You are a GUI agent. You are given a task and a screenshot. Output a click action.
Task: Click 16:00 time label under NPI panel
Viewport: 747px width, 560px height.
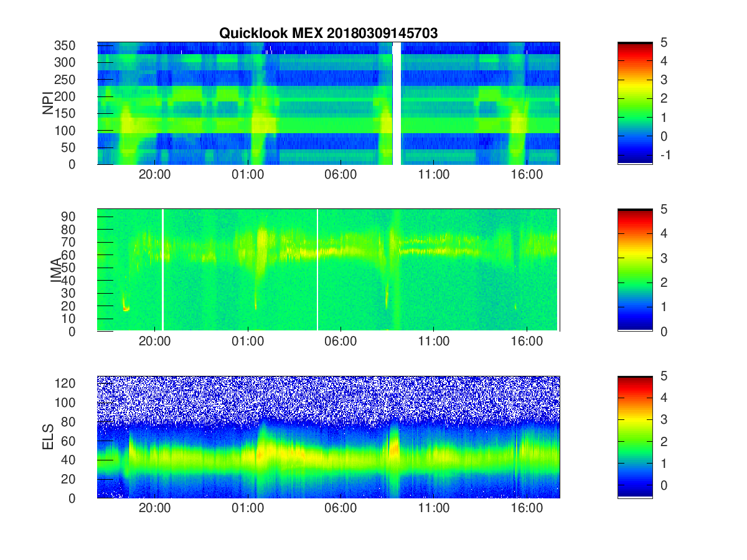tap(527, 175)
